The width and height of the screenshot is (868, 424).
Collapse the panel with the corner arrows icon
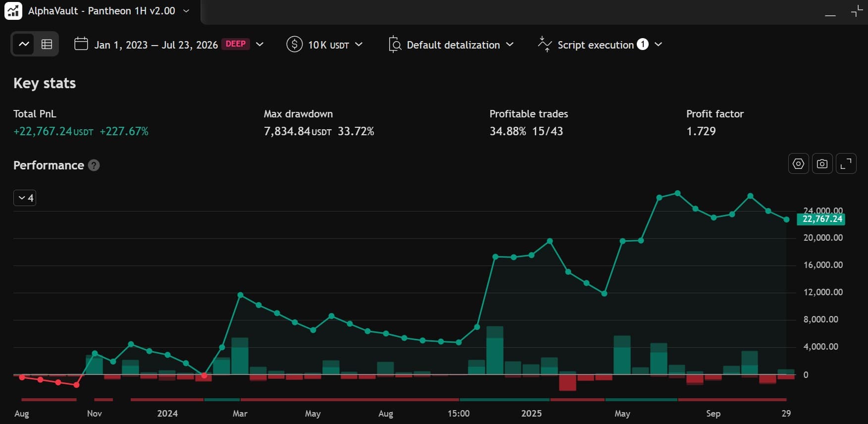tap(857, 11)
